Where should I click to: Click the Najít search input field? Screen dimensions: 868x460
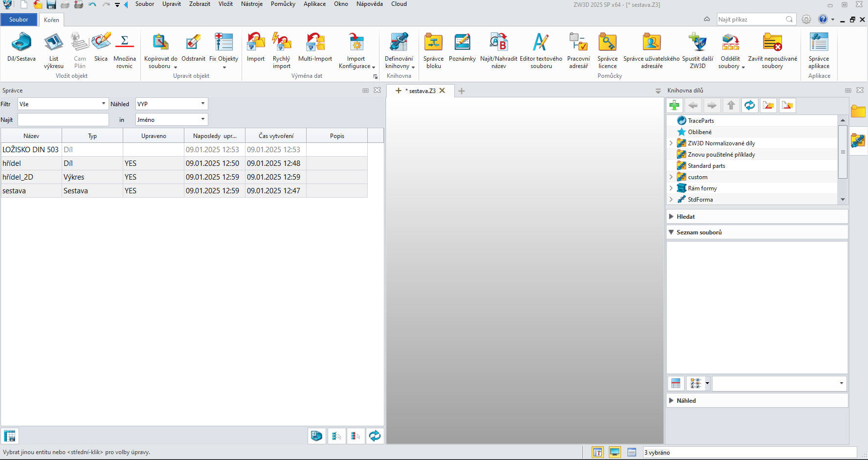pyautogui.click(x=63, y=119)
